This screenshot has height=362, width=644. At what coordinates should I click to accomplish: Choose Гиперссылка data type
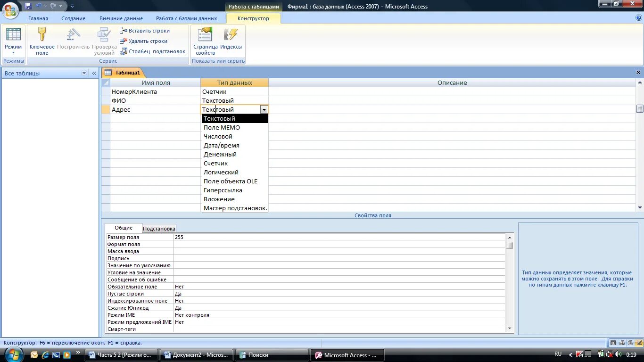[235, 190]
